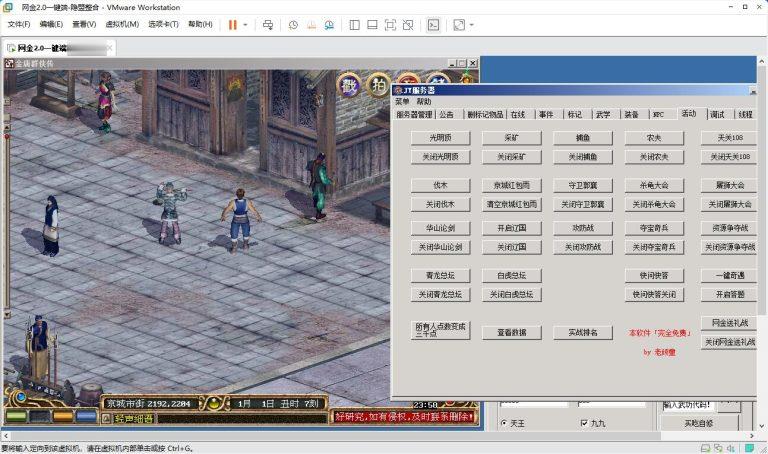Screen dimensions: 768x454
Task: Click the round 戳 game icon
Action: click(x=348, y=83)
